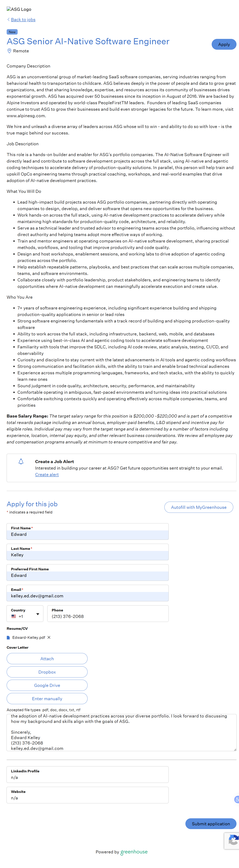
Task: Focus the First Name field
Action: click(88, 534)
